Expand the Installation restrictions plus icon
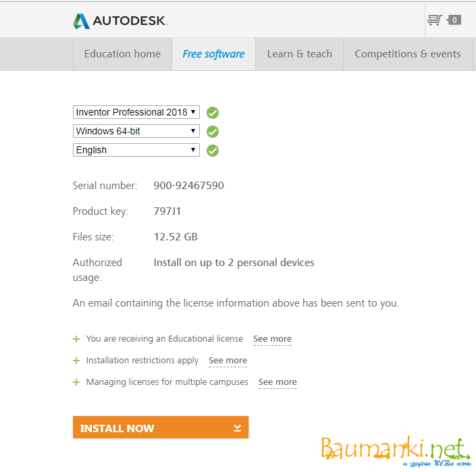The width and height of the screenshot is (476, 472). pyautogui.click(x=76, y=361)
